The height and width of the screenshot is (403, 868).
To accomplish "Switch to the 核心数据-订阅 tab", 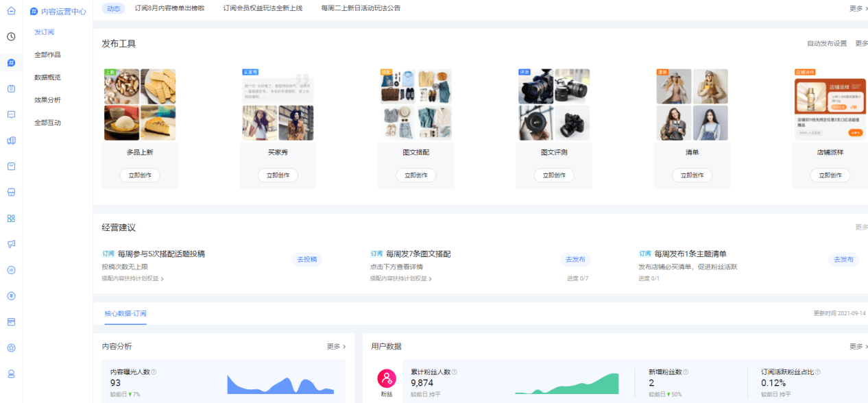I will pyautogui.click(x=125, y=313).
